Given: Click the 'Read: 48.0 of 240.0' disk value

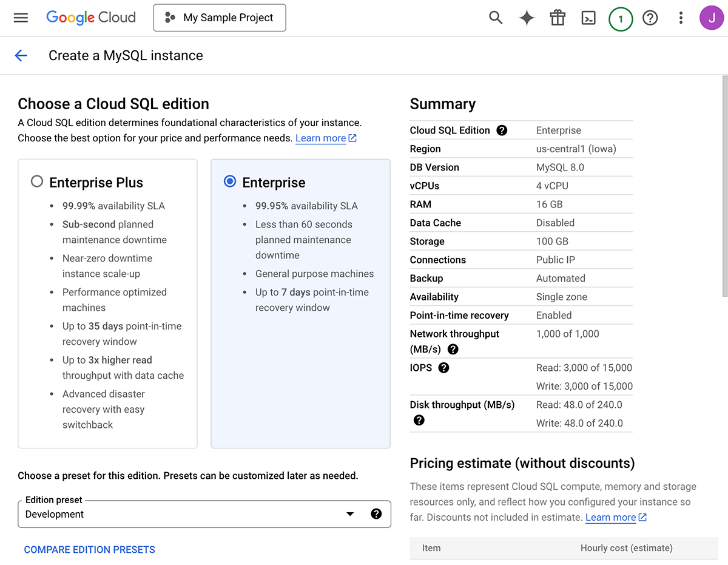Looking at the screenshot, I should pyautogui.click(x=579, y=405).
